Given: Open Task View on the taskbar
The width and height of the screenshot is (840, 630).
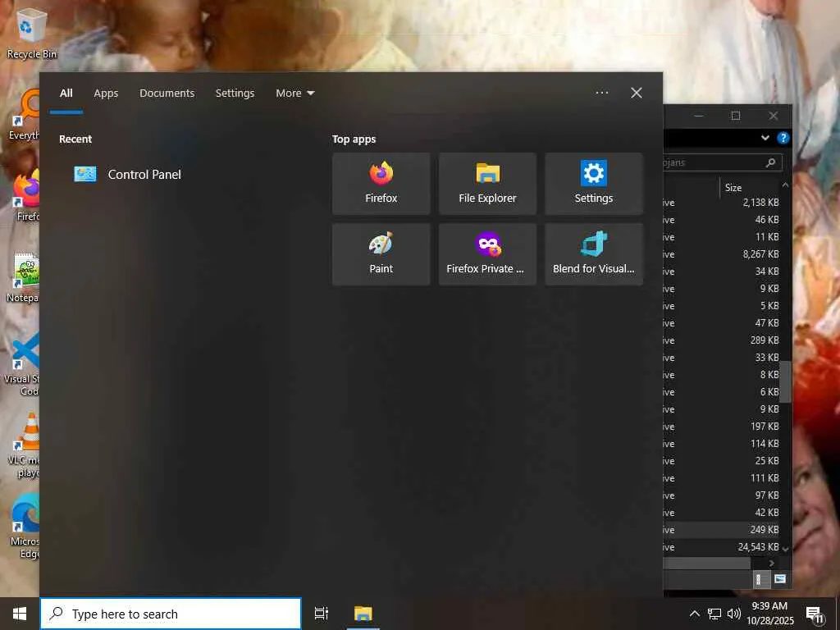Looking at the screenshot, I should (322, 614).
